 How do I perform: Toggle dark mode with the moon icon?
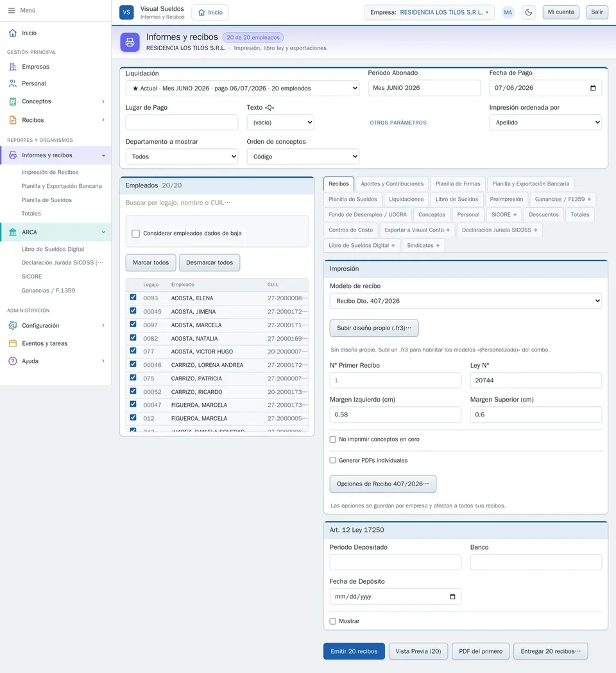tap(529, 12)
